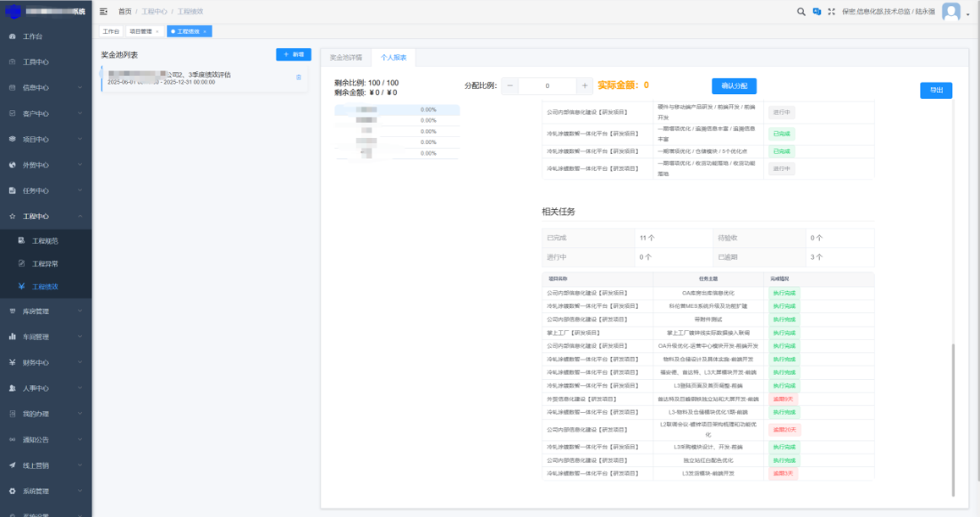Image resolution: width=980 pixels, height=517 pixels.
Task: Collapse the sidebar with the hamburger icon
Action: pyautogui.click(x=102, y=12)
